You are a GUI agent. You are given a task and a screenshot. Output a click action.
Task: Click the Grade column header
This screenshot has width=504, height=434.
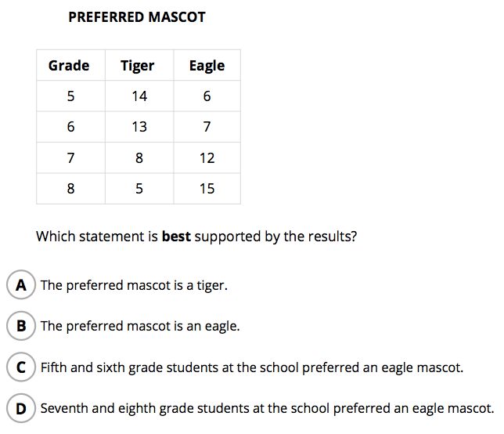point(69,66)
